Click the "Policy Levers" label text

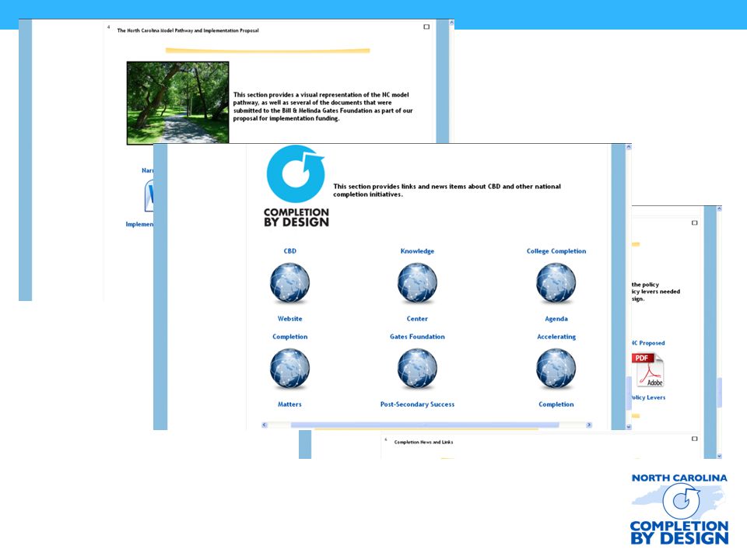648,397
